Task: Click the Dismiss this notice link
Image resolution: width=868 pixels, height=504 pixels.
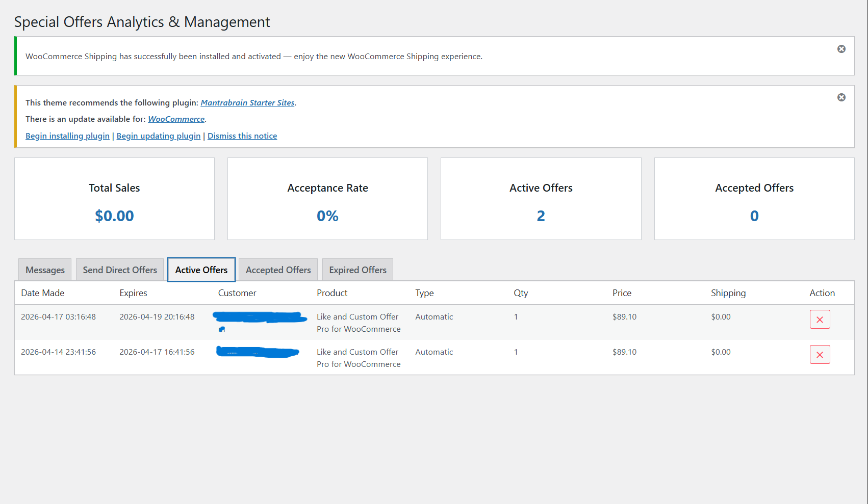Action: [x=242, y=136]
